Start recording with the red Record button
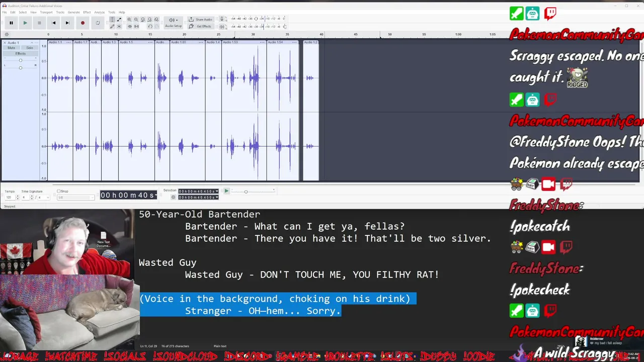 coord(83,23)
